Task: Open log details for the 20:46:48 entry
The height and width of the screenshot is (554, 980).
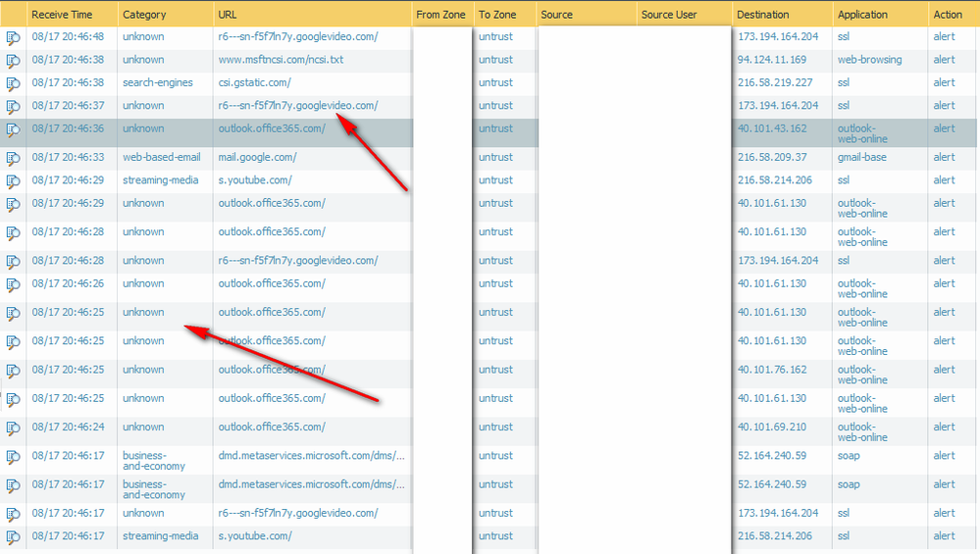Action: (13, 38)
